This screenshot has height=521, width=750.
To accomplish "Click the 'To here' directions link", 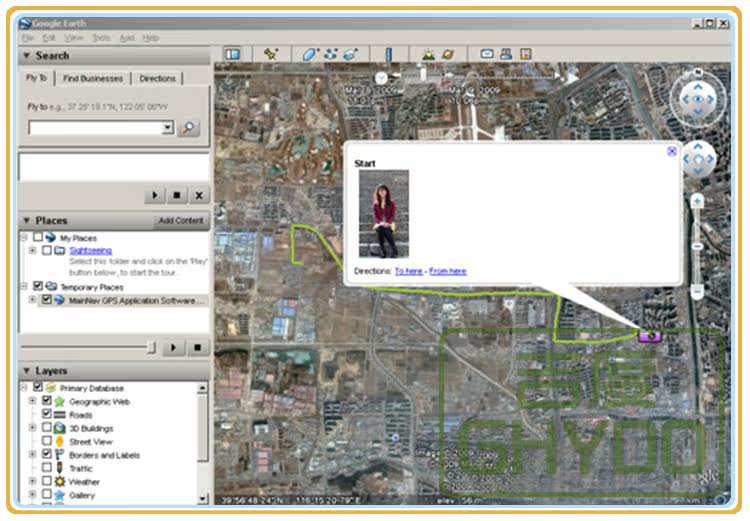I will [x=408, y=271].
